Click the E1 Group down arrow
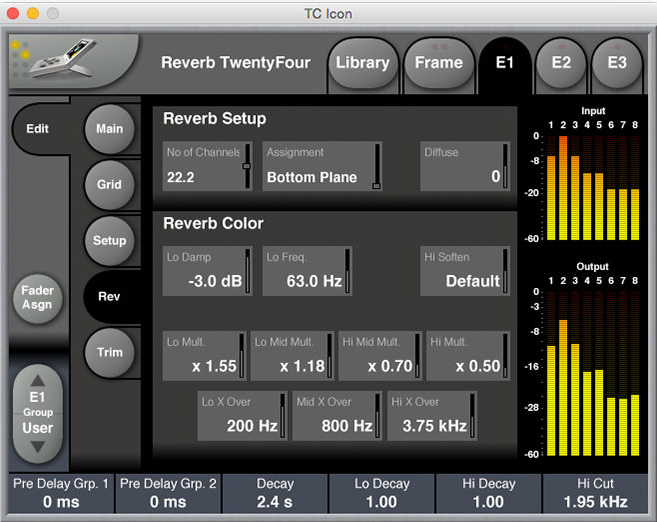Screen dimensions: 657x522 [x=38, y=447]
